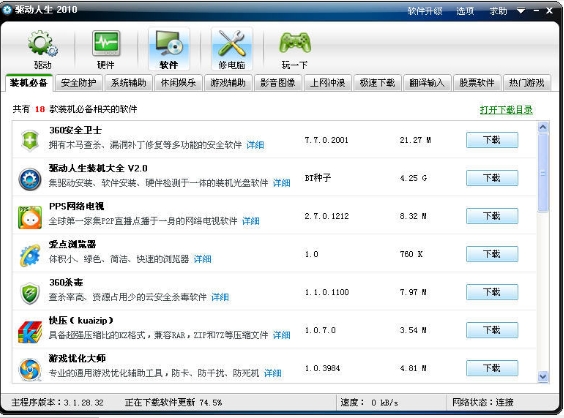Screen dimensions: 564x418
Task: Switch to the 休闲娱乐 tab
Action: 178,83
